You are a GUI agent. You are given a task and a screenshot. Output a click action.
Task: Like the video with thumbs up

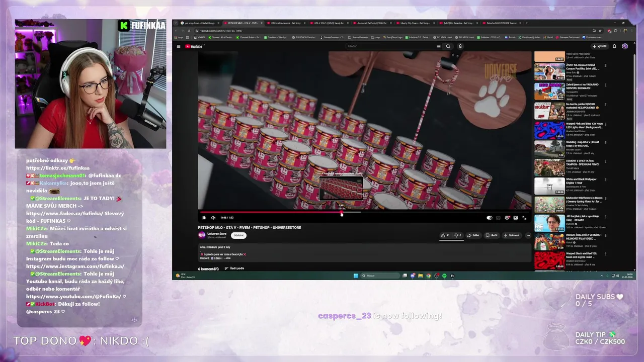(445, 235)
